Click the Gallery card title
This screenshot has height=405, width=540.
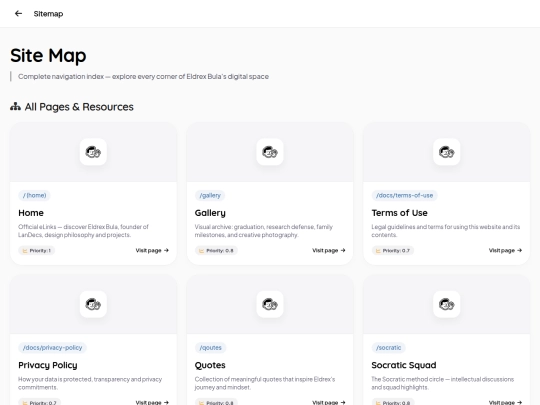[210, 213]
